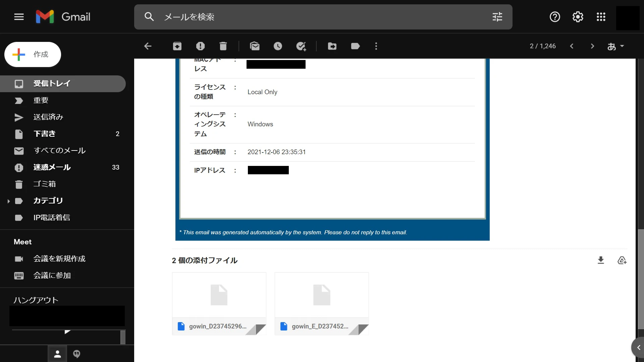Screen dimensions: 644x362
Task: Open Hangouts conversations icon
Action: 76,354
